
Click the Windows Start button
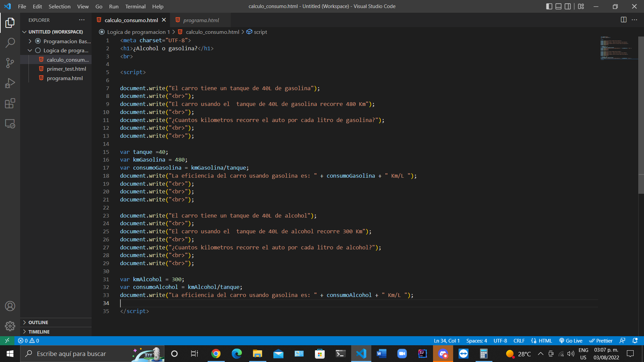tap(10, 354)
